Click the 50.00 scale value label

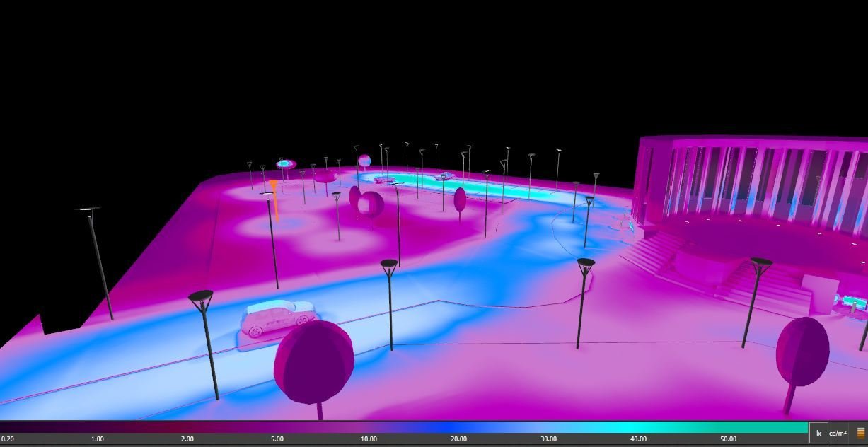[727, 439]
